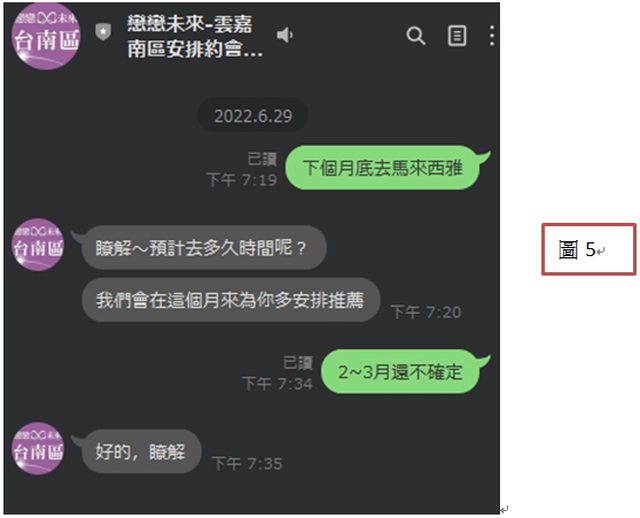Click the chat title 戀戀未來-雲嘉南區安排約會
This screenshot has width=640, height=518.
tap(195, 36)
